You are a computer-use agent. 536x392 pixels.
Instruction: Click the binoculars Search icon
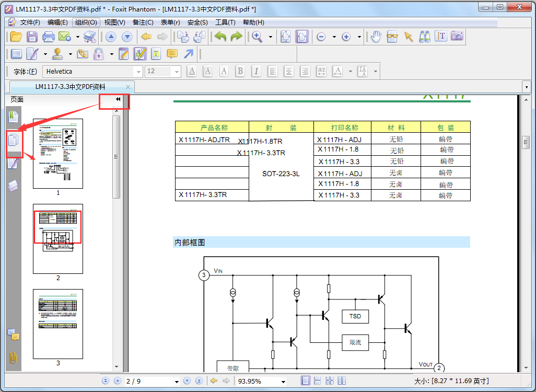click(x=425, y=36)
